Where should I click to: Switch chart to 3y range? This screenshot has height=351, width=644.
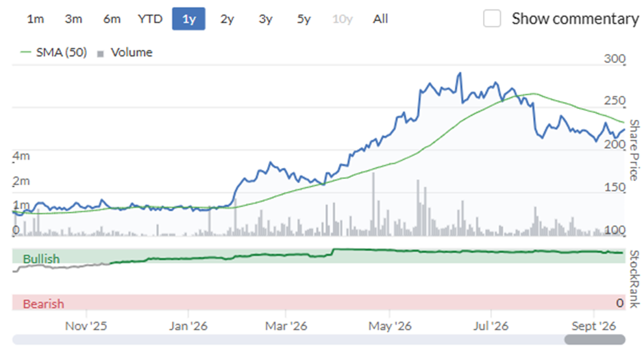(265, 19)
